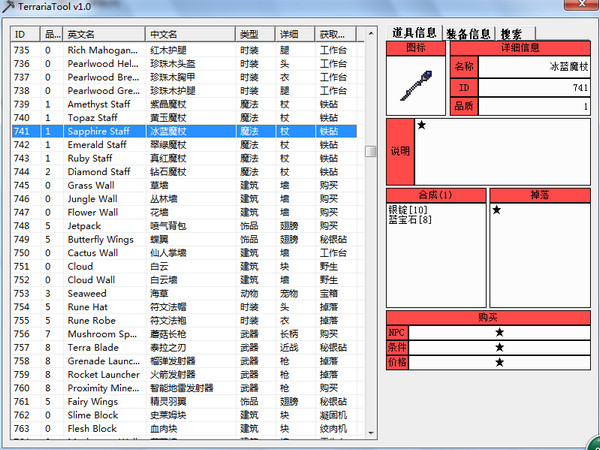Select the Fairy Wings row
The height and width of the screenshot is (450, 600).
(184, 402)
